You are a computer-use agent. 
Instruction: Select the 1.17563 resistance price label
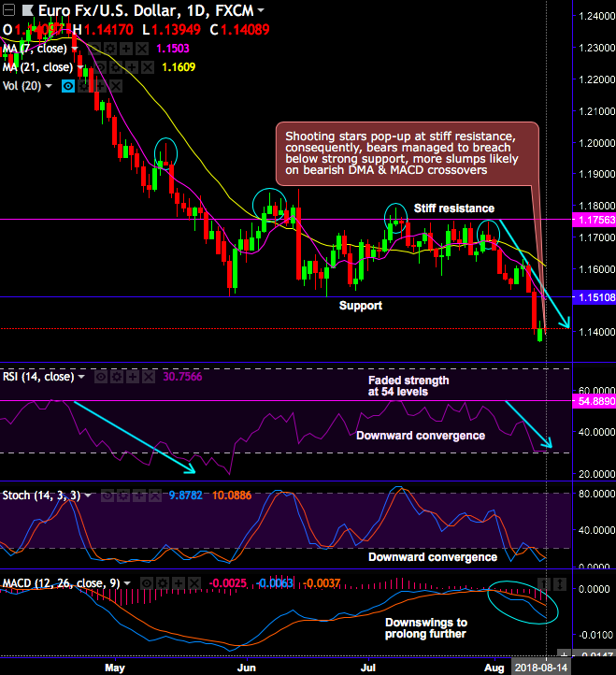tap(595, 220)
